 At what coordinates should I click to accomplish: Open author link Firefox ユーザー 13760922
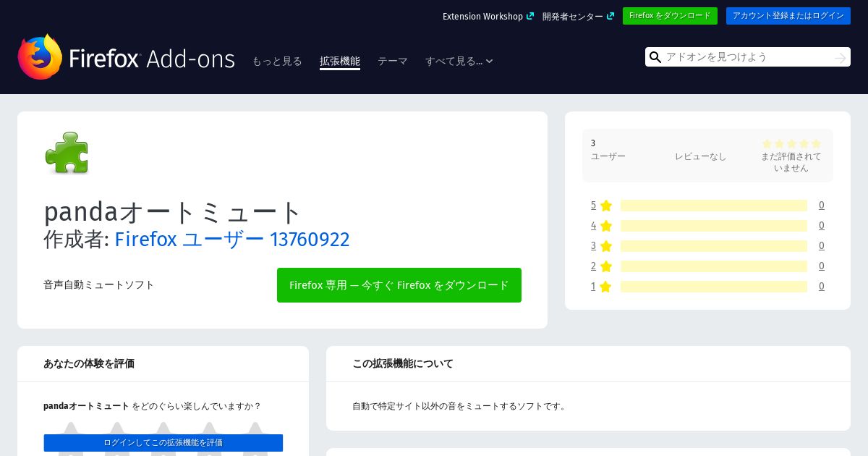pyautogui.click(x=232, y=239)
